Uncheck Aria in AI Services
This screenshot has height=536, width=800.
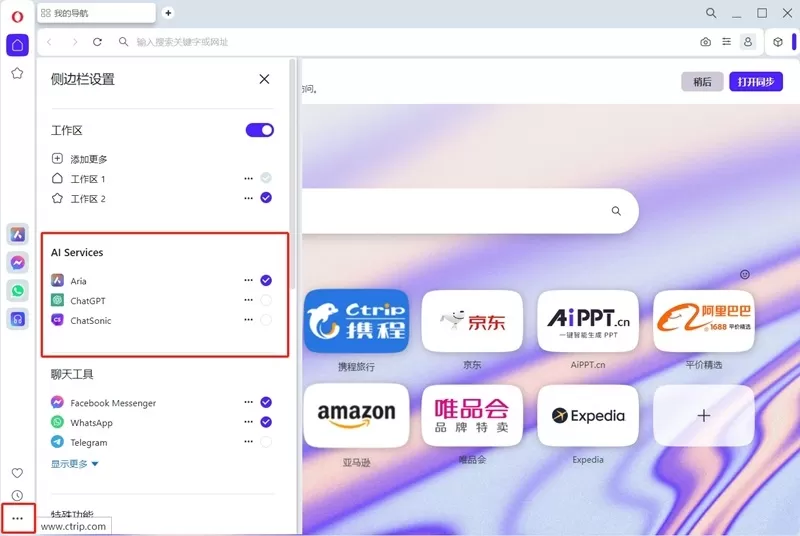(x=266, y=280)
